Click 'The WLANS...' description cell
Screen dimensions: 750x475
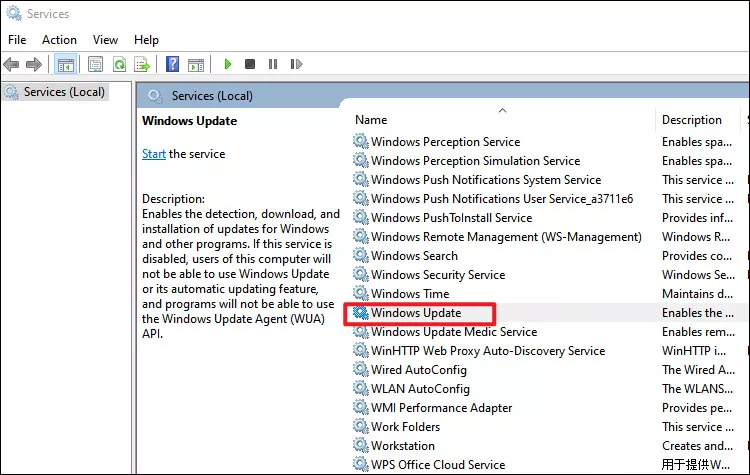click(x=697, y=389)
